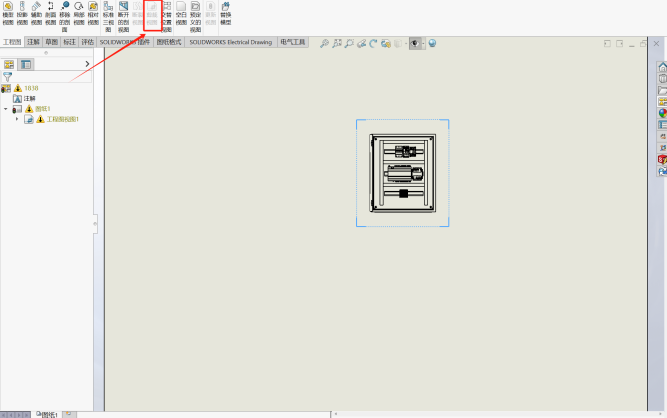Open the 图纸格式 ribbon tab
This screenshot has width=667, height=418.
click(x=169, y=42)
